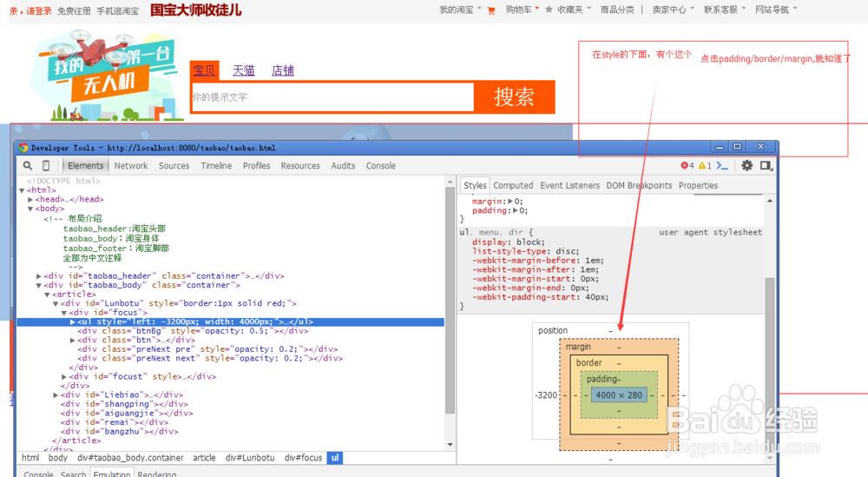Expand the head node arrow
Screen dimensions: 868x477
pos(30,200)
